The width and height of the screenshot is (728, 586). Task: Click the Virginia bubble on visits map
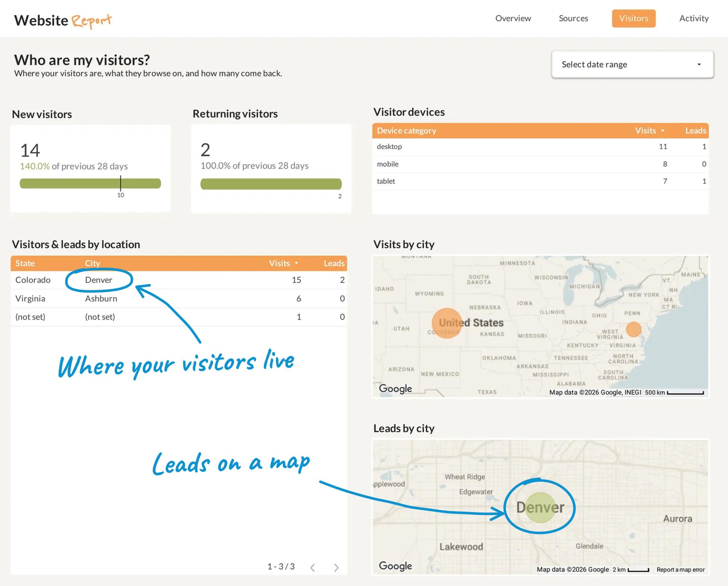click(x=633, y=329)
